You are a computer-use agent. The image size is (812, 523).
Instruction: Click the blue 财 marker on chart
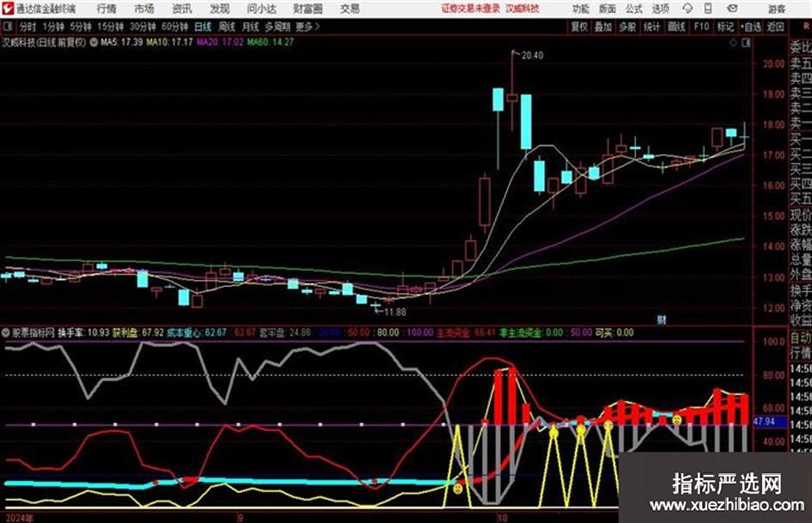click(x=662, y=320)
